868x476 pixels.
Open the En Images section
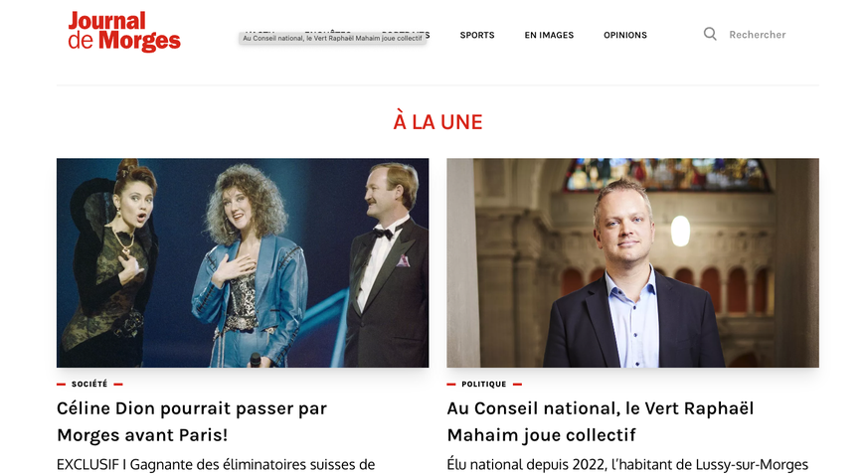tap(549, 35)
